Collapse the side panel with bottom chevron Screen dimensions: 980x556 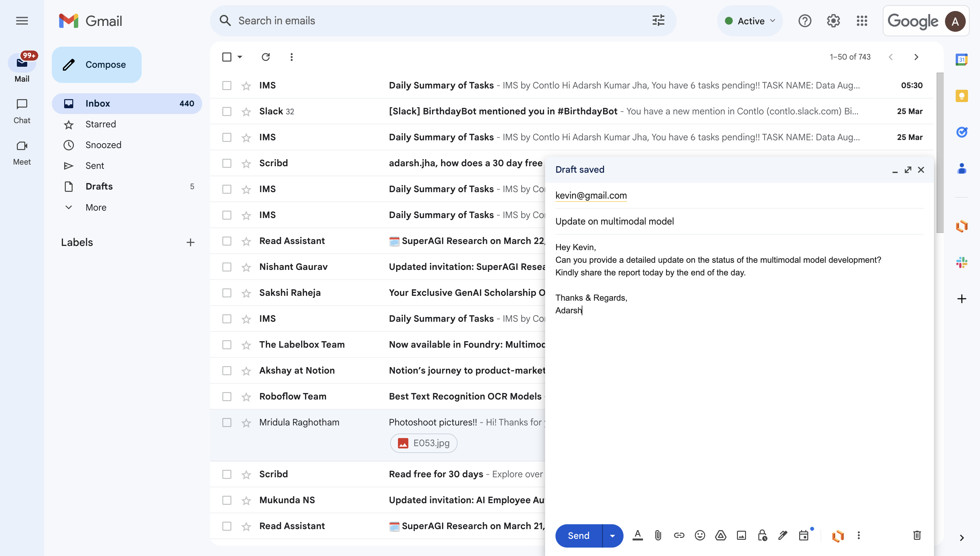(x=961, y=538)
